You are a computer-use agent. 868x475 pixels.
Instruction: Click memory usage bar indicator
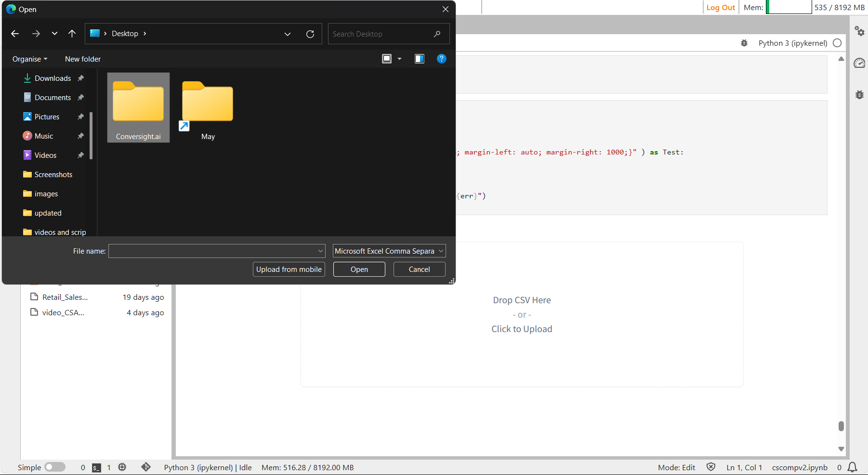coord(789,7)
